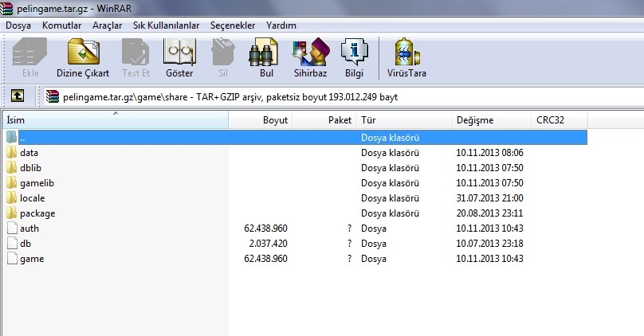Screen dimensions: 644x336
Task: Click date 20.08.2013 23:11 of package
Action: 489,213
